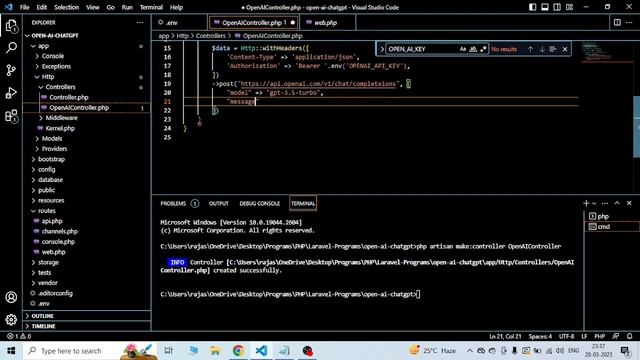Toggle Find in Selection

[x=553, y=49]
